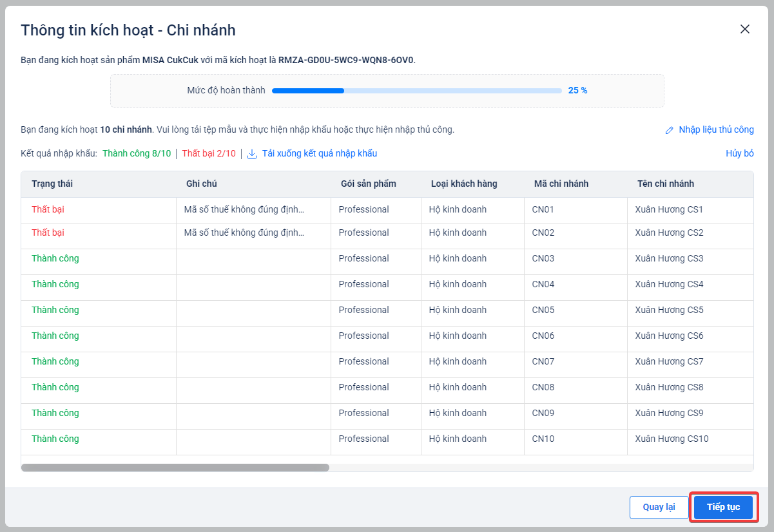The image size is (774, 532).
Task: Click Xuân Hương CS10 branch name
Action: (x=672, y=439)
